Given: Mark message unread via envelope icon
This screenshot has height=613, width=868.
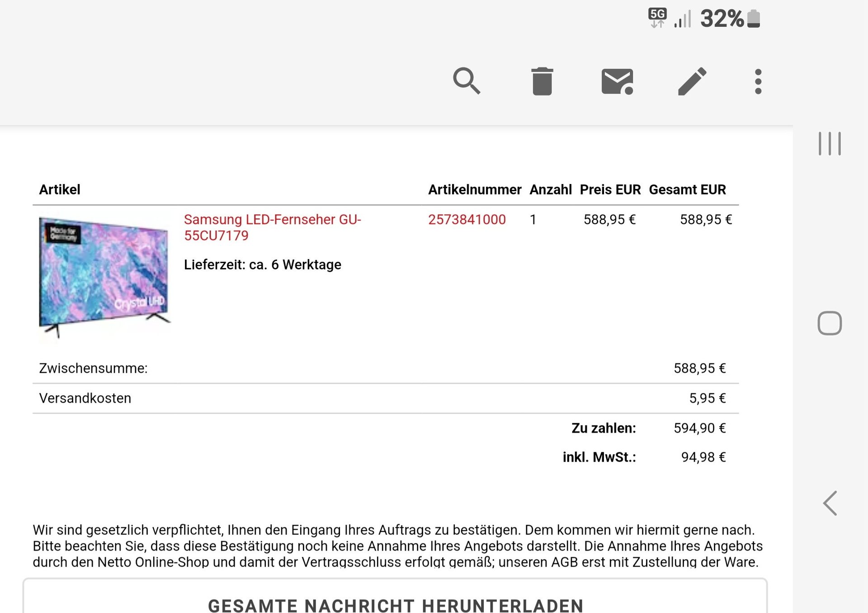Looking at the screenshot, I should (x=617, y=81).
